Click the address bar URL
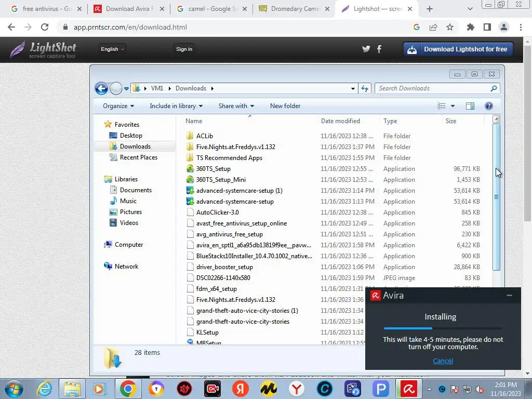Viewport: 532px width, 399px height. click(130, 27)
